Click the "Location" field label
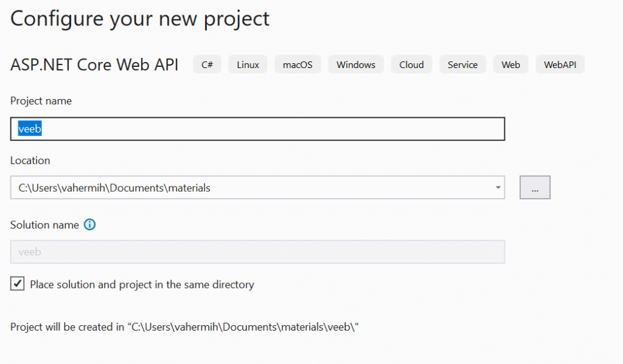Image resolution: width=623 pixels, height=364 pixels. point(30,160)
